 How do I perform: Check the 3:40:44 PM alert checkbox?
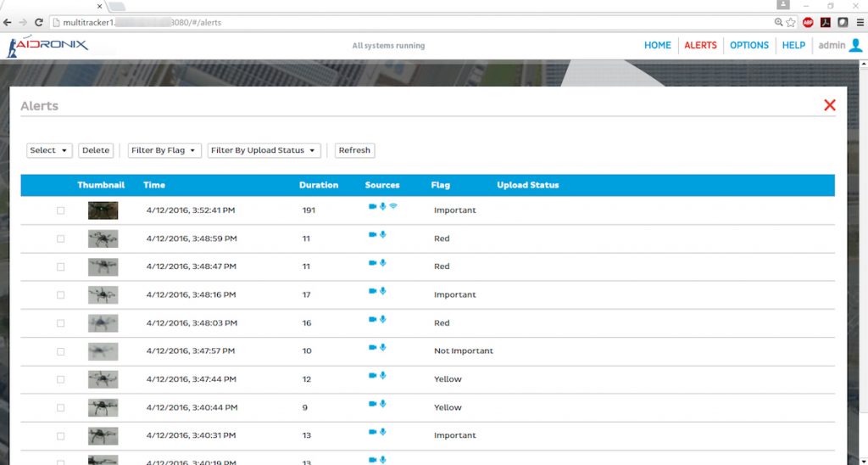pyautogui.click(x=60, y=408)
